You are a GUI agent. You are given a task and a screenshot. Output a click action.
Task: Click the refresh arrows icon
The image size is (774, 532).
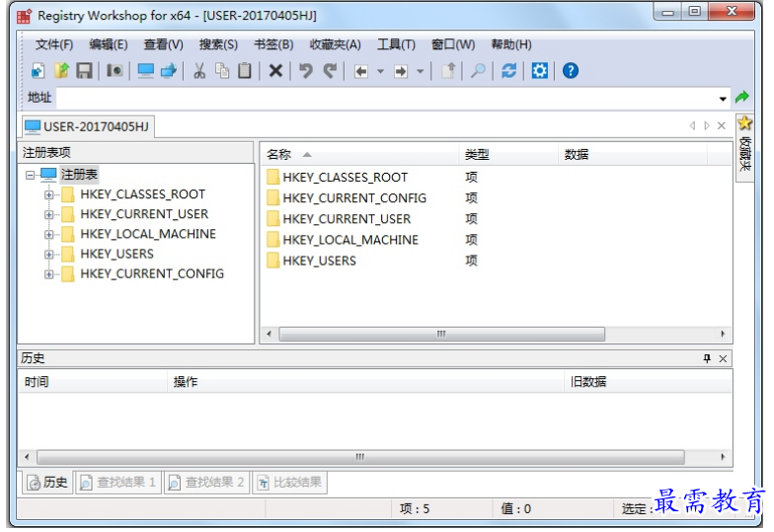pyautogui.click(x=509, y=71)
